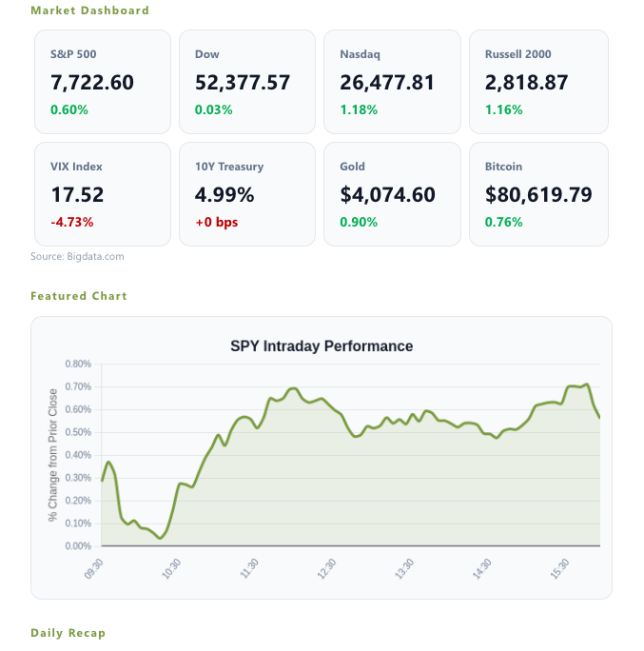
Task: Click the 0.50% y-axis tick
Action: tap(78, 432)
